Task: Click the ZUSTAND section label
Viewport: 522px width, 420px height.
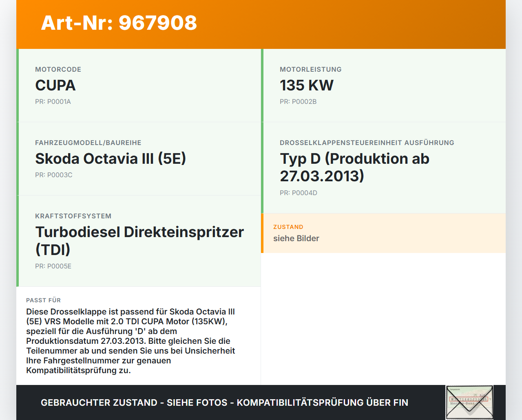Action: pos(288,227)
